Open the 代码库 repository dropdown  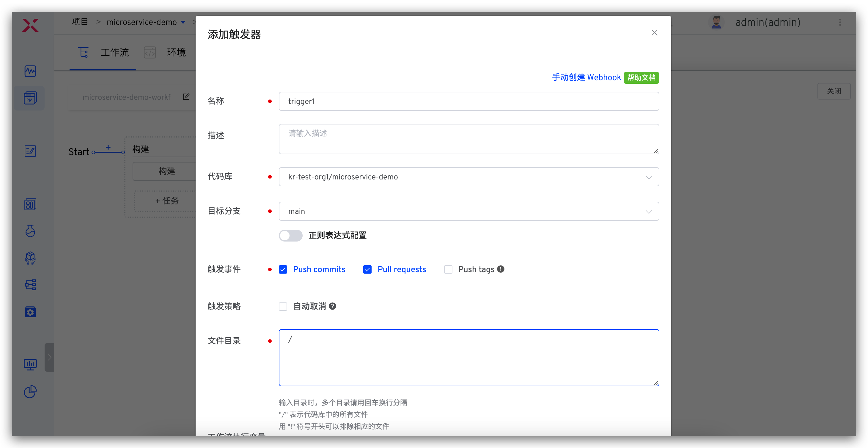click(x=469, y=177)
